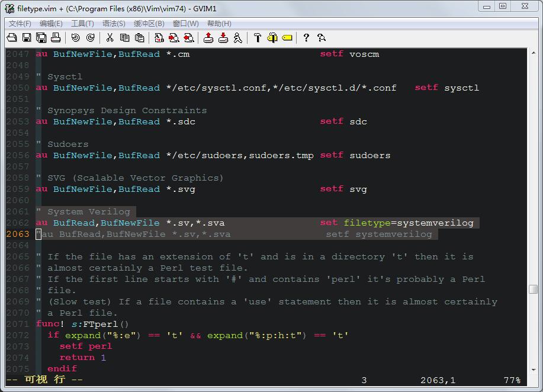
Task: Click the Cut scissors icon
Action: [110, 37]
